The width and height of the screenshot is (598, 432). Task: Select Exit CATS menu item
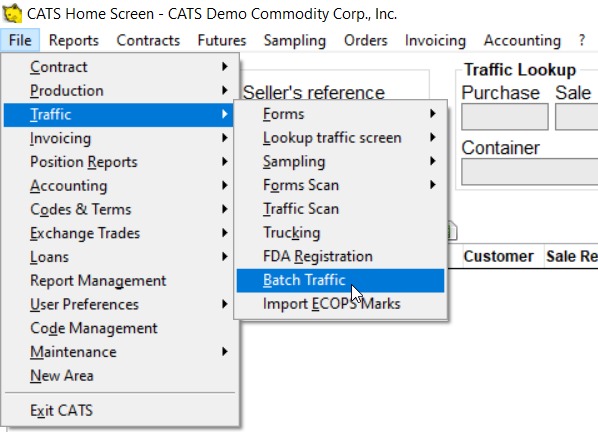[119, 410]
